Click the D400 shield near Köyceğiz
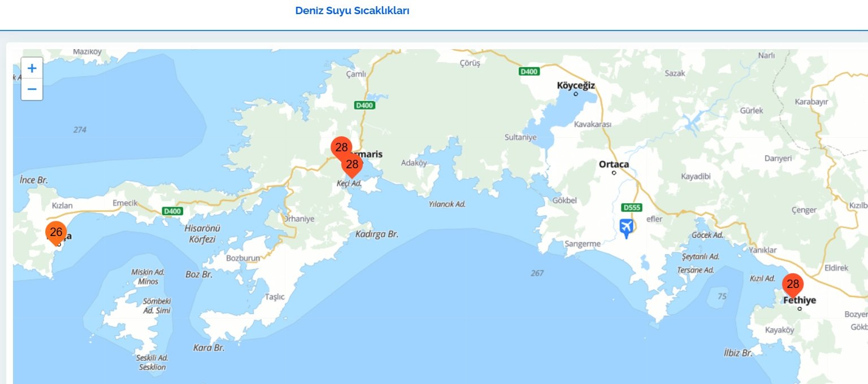The width and height of the screenshot is (868, 384). click(530, 72)
